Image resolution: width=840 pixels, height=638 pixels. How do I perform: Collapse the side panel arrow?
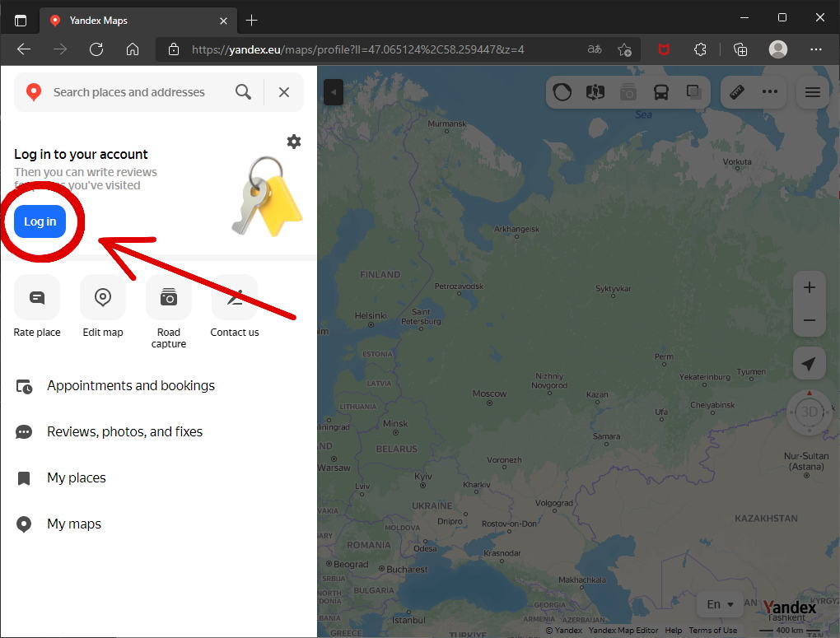click(x=334, y=92)
